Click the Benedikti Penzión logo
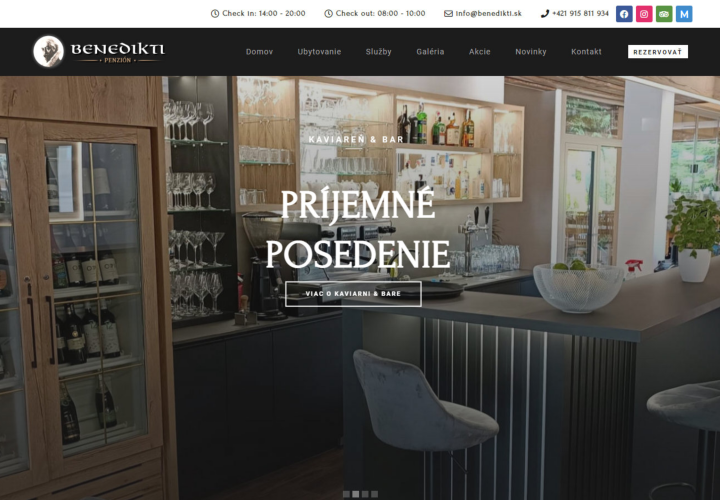Viewport: 720px width, 500px height. point(99,51)
